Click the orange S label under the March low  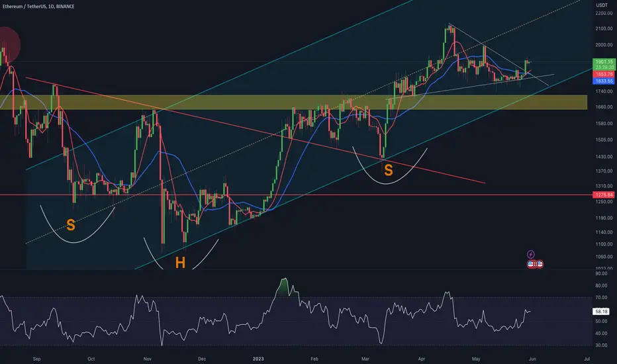[389, 170]
